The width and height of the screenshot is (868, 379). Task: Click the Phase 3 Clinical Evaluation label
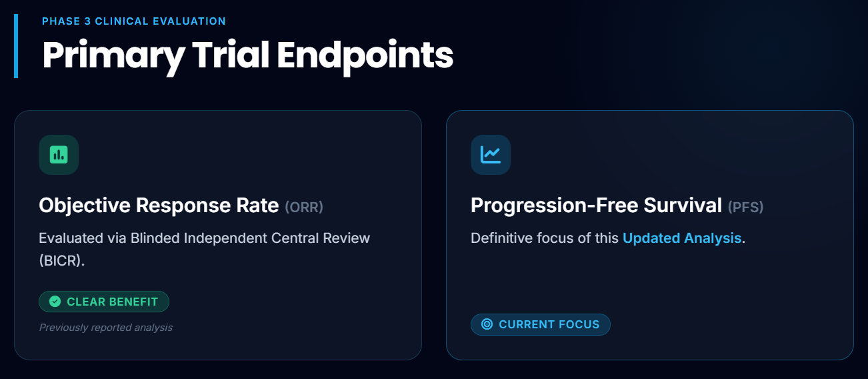[x=134, y=21]
